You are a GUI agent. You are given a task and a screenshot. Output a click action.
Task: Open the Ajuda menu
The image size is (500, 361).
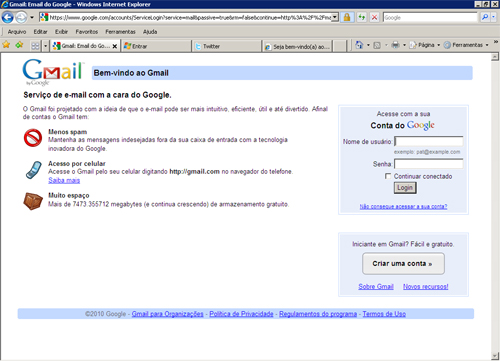(150, 32)
